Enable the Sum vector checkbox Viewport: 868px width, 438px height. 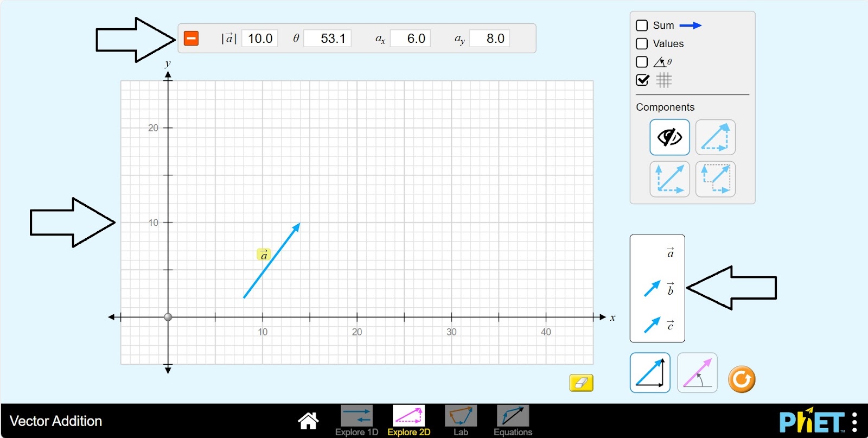click(x=642, y=26)
